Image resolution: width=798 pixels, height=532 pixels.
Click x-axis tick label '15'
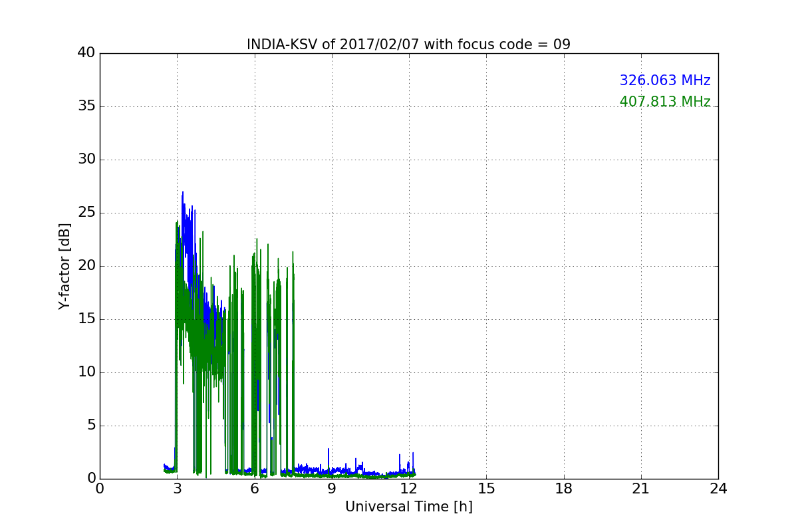coord(486,489)
